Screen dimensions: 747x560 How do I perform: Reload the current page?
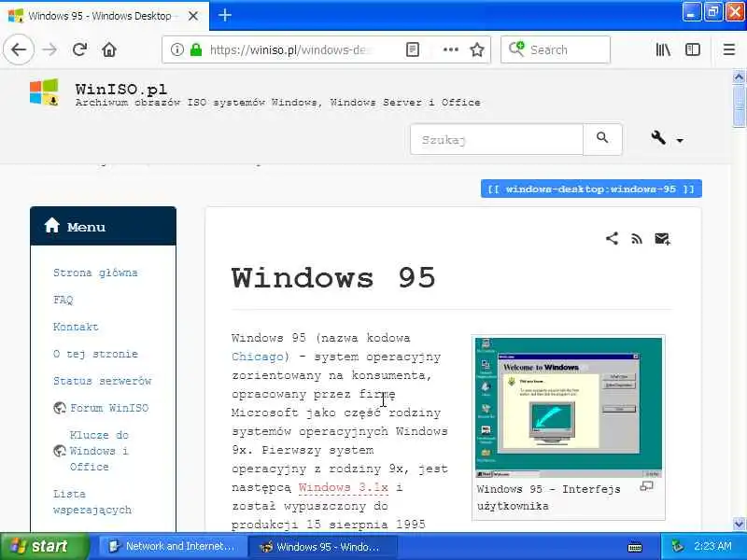[x=79, y=49]
